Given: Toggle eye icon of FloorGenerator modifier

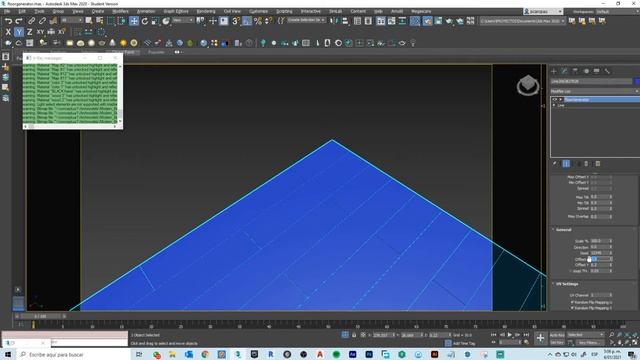Looking at the screenshot, I should click(x=555, y=100).
